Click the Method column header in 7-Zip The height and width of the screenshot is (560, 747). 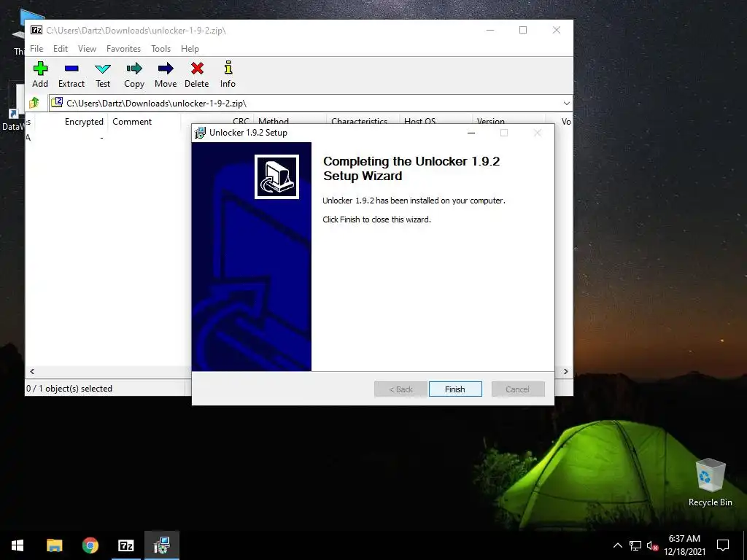pyautogui.click(x=290, y=120)
